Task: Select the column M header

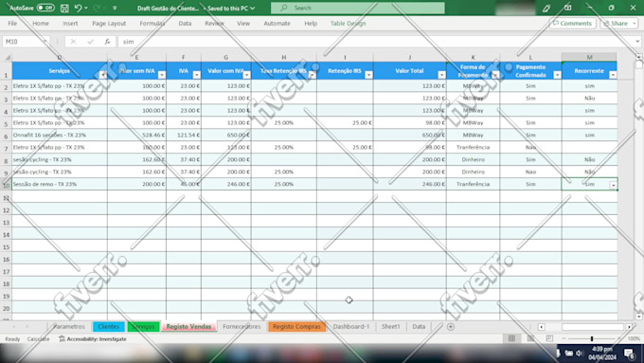Action: (x=589, y=57)
